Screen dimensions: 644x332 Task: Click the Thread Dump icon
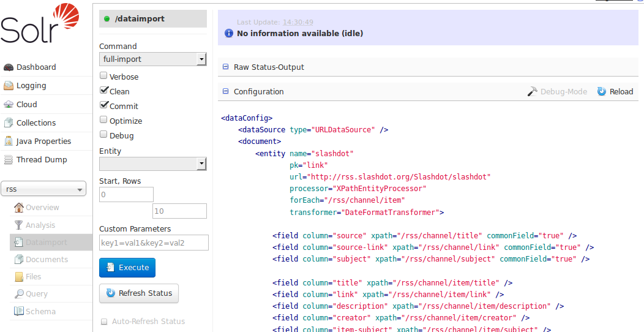[9, 160]
